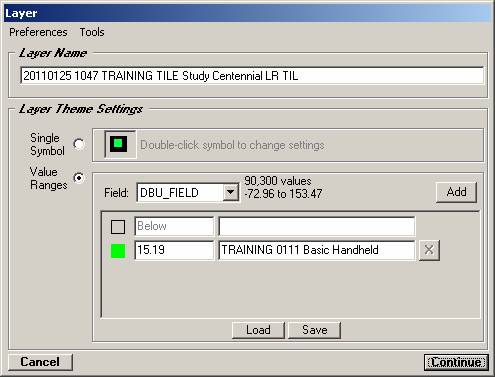
Task: Click the 'Double-click symbol to change settings' hint
Action: (232, 145)
